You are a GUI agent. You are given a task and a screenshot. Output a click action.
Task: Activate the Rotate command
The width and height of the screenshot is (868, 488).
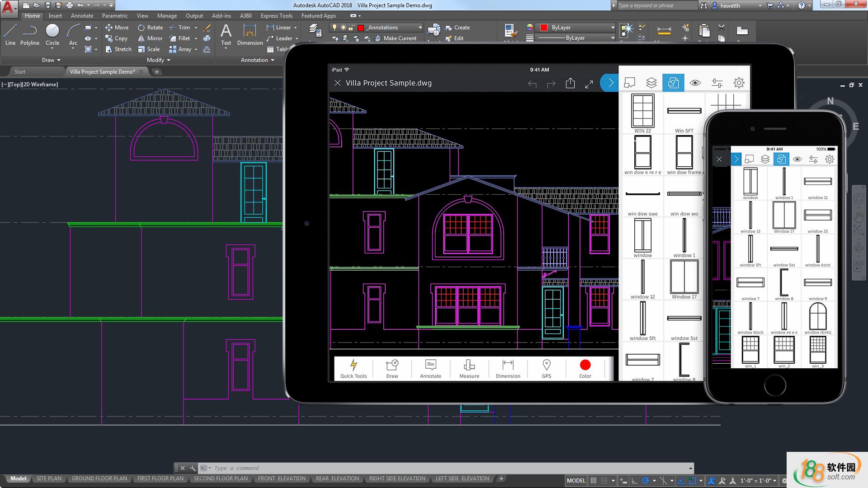coord(151,28)
